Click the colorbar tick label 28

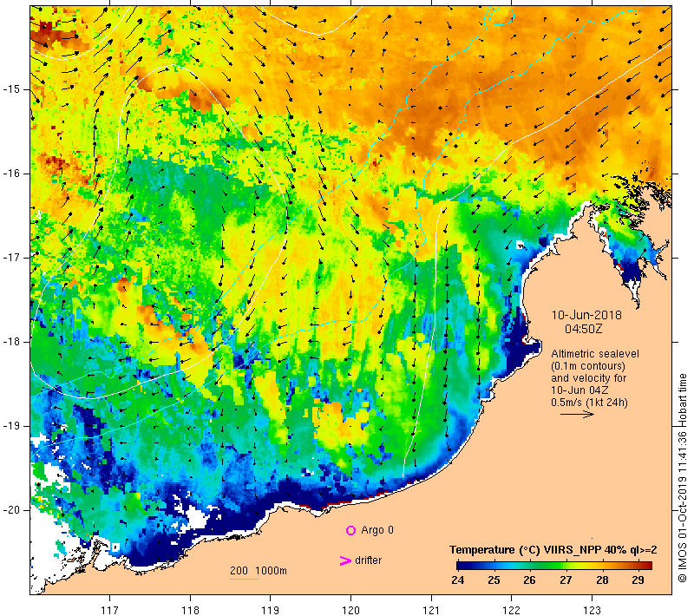click(602, 580)
